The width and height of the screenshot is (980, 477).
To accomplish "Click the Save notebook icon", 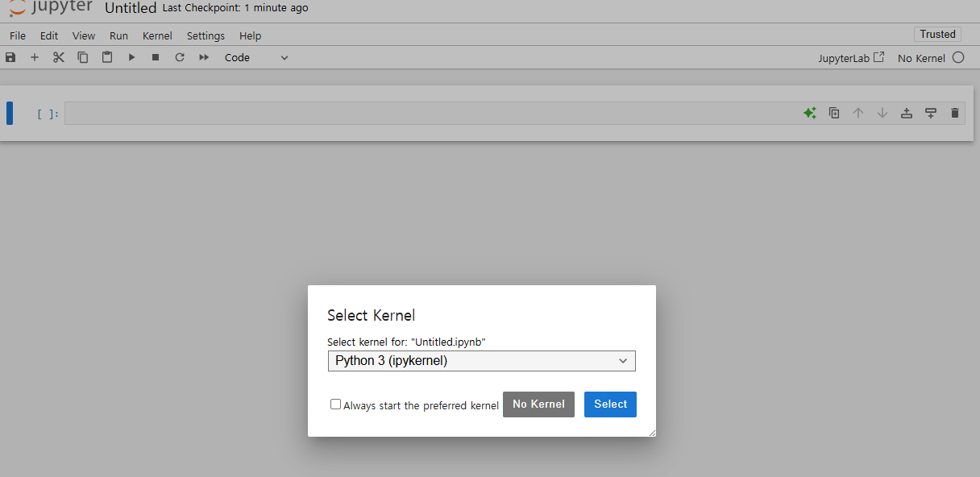I will [x=10, y=57].
